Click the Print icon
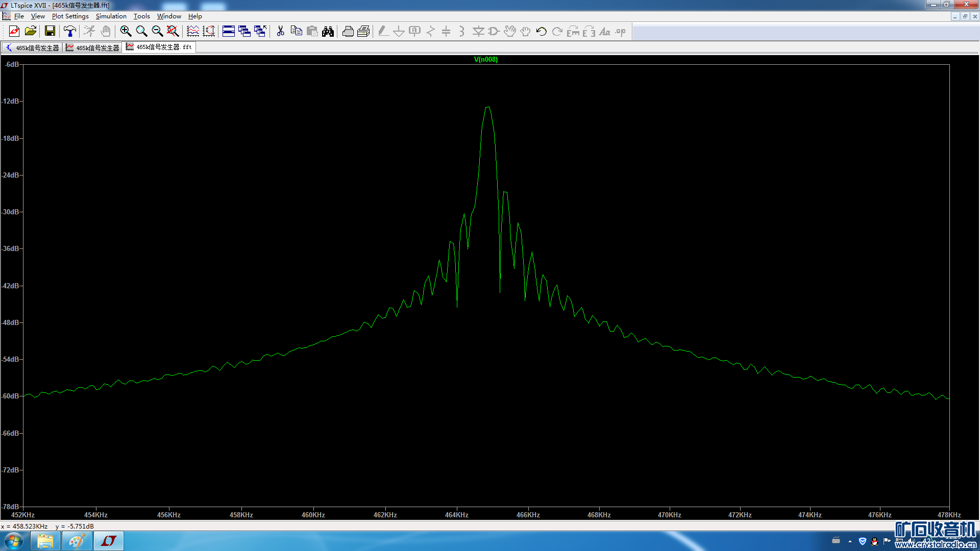 click(x=348, y=32)
